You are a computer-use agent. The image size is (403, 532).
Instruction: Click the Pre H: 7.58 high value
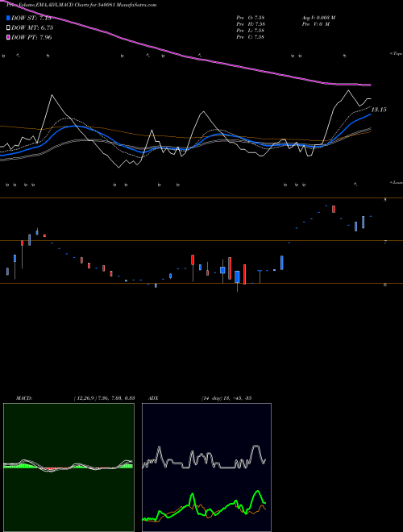(x=251, y=23)
